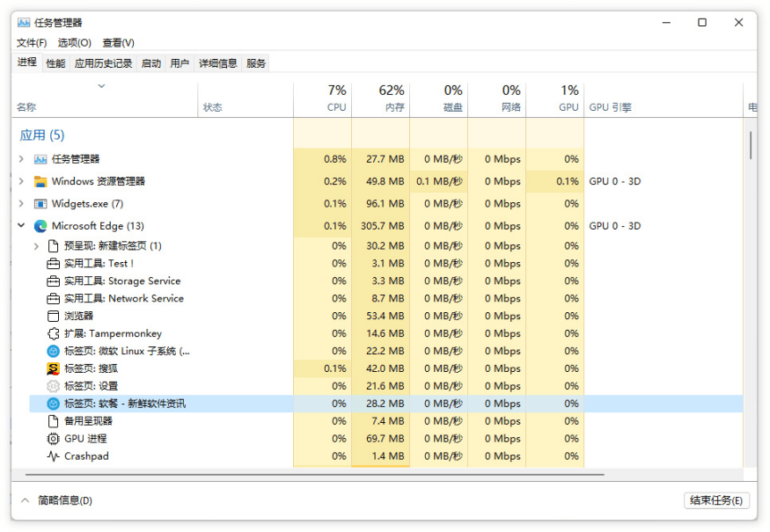The image size is (770, 532).
Task: Sort processes by the CPU column
Action: [x=335, y=97]
